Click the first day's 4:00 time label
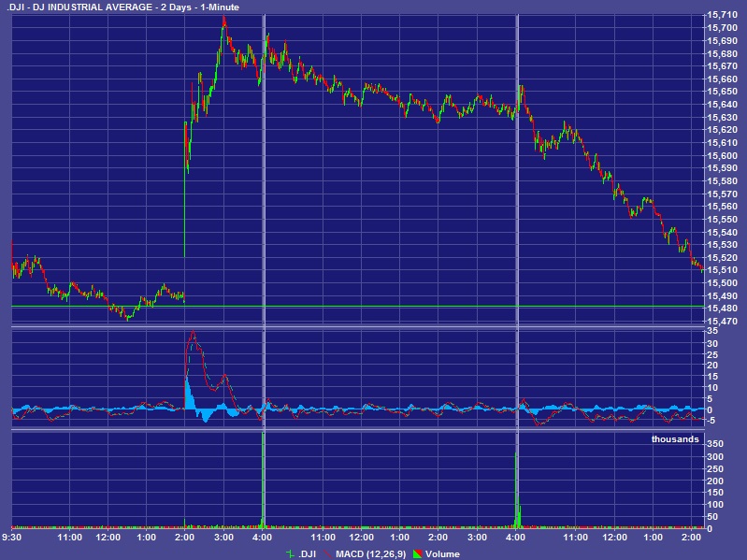 coord(262,538)
